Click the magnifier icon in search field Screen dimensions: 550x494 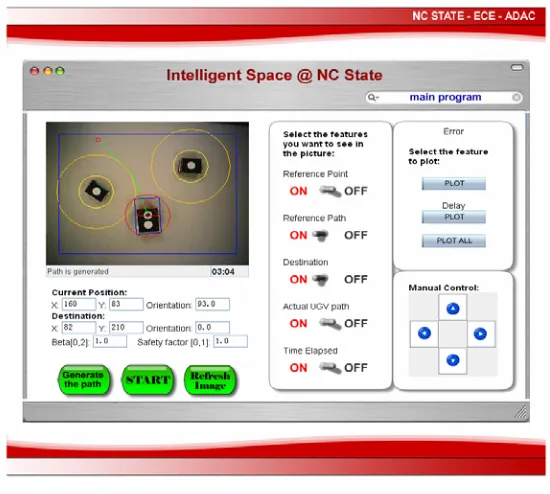tap(373, 97)
